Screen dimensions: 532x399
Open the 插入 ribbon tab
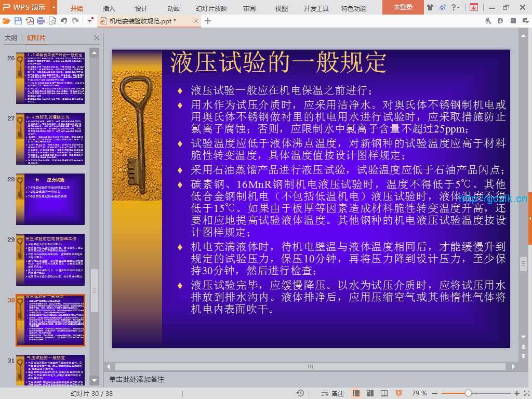coord(109,8)
